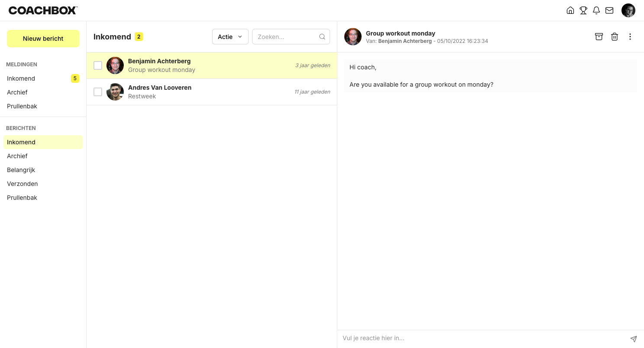Send reply with paper plane icon
The width and height of the screenshot is (644, 348).
[634, 338]
